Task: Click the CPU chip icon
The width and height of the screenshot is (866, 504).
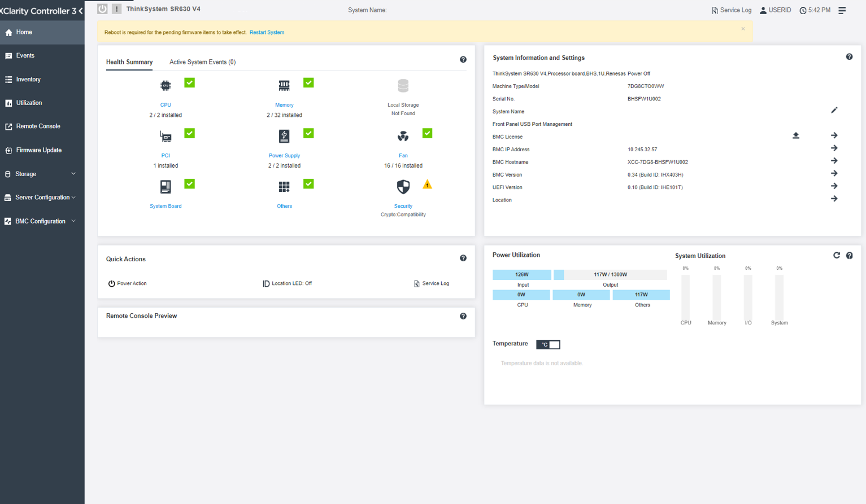Action: [166, 86]
